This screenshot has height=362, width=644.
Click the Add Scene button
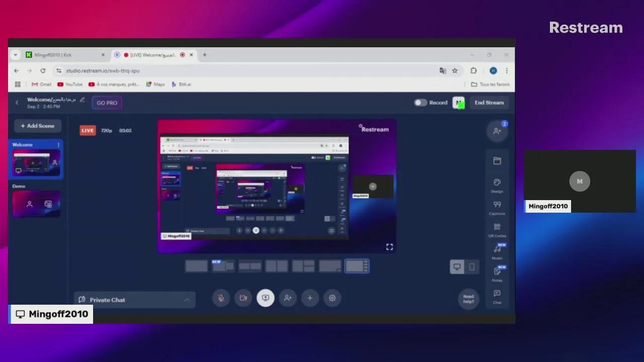point(38,126)
